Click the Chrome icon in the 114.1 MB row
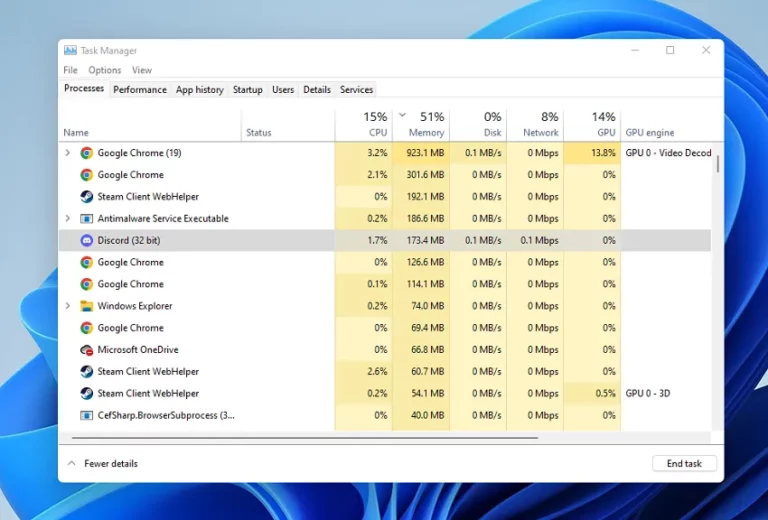Image resolution: width=768 pixels, height=520 pixels. coord(87,284)
